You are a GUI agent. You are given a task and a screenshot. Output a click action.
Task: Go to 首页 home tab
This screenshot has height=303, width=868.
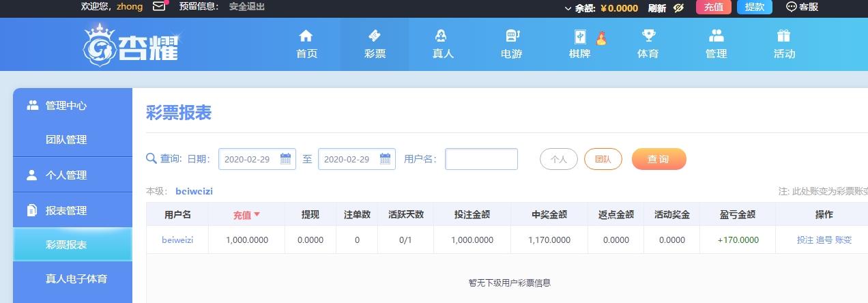click(x=306, y=44)
